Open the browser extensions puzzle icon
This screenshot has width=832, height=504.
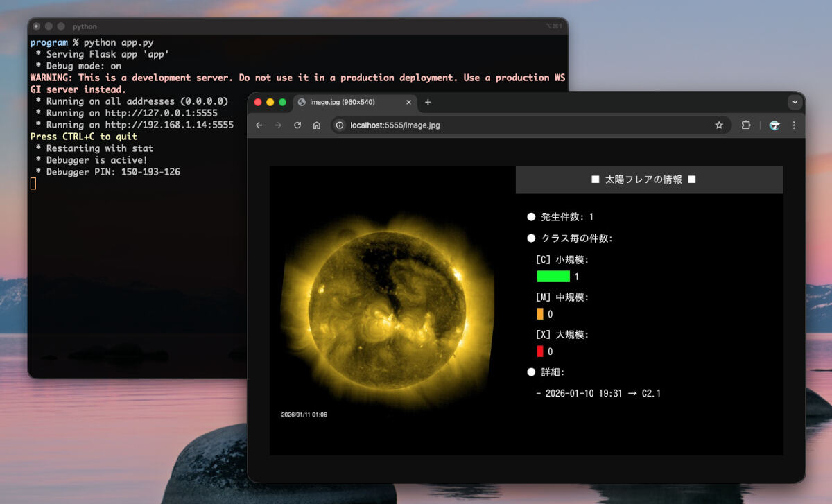pyautogui.click(x=745, y=125)
